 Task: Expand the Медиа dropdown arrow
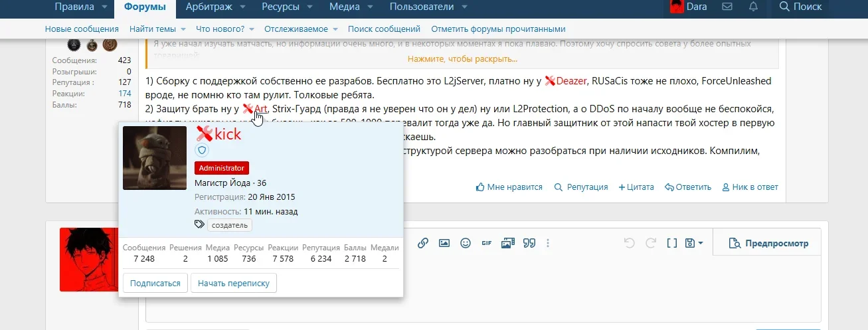(x=371, y=7)
